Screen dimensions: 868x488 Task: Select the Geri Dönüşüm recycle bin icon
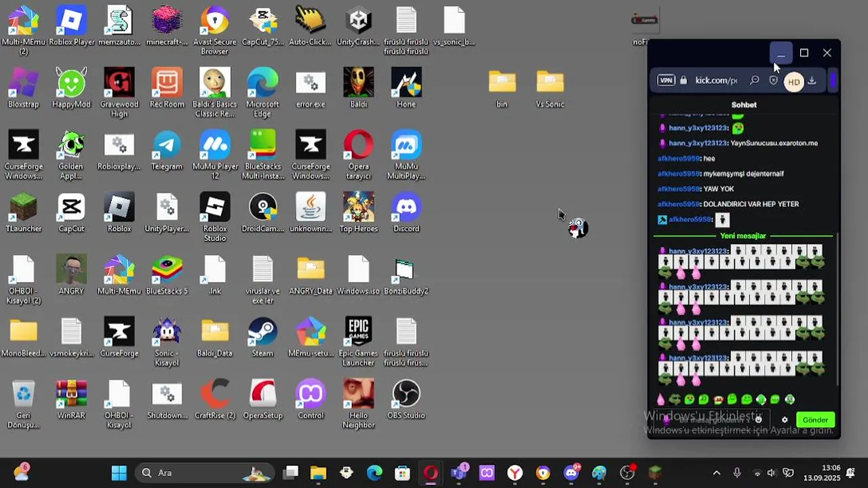coord(24,405)
